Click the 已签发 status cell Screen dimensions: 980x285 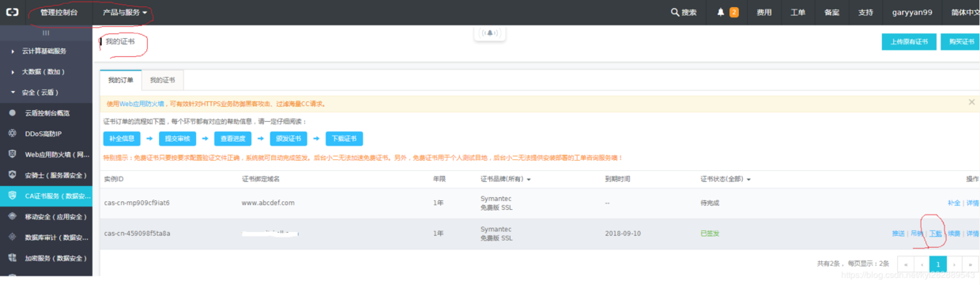[x=710, y=234]
